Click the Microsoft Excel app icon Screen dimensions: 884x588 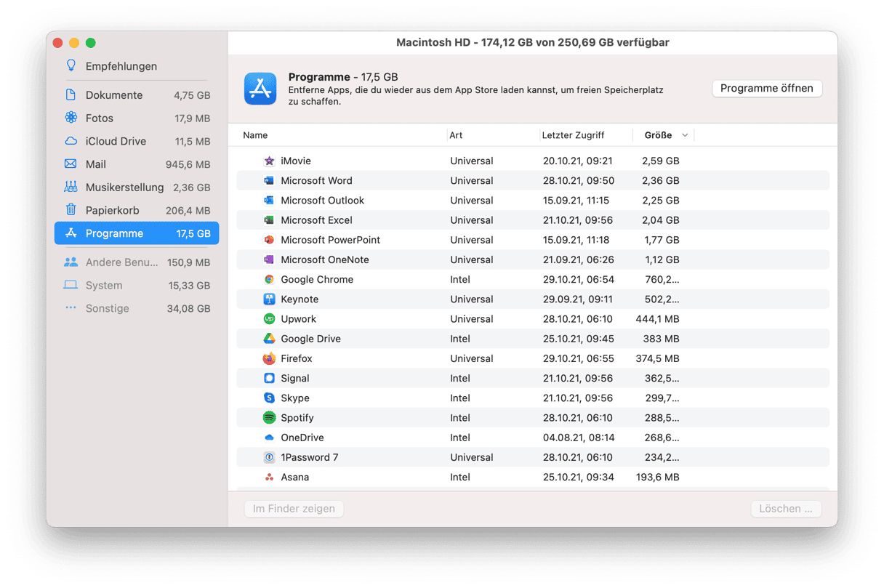(269, 220)
